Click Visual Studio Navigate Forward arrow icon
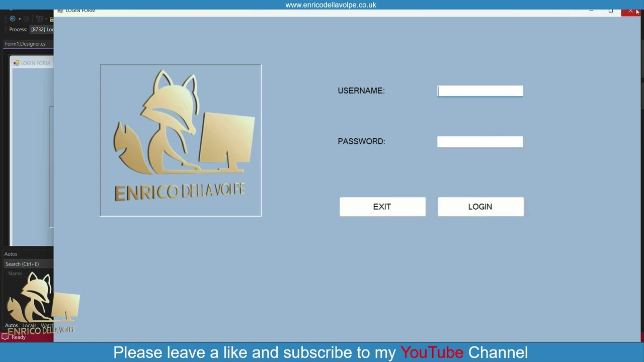 coord(27,19)
